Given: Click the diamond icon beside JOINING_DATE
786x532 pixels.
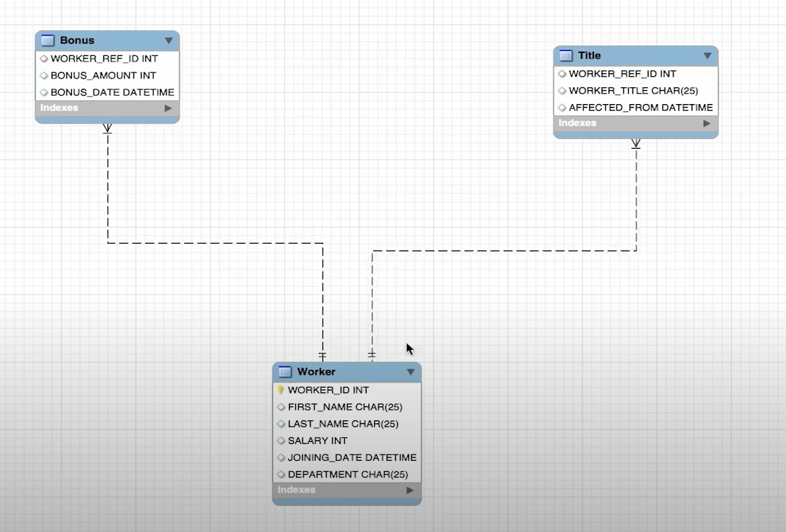Looking at the screenshot, I should click(x=281, y=457).
